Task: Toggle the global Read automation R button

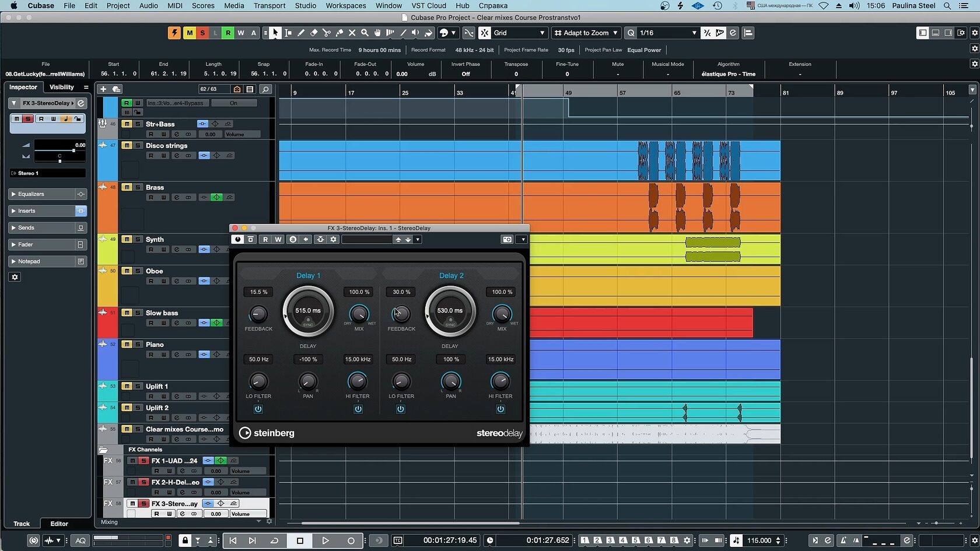Action: 228,33
